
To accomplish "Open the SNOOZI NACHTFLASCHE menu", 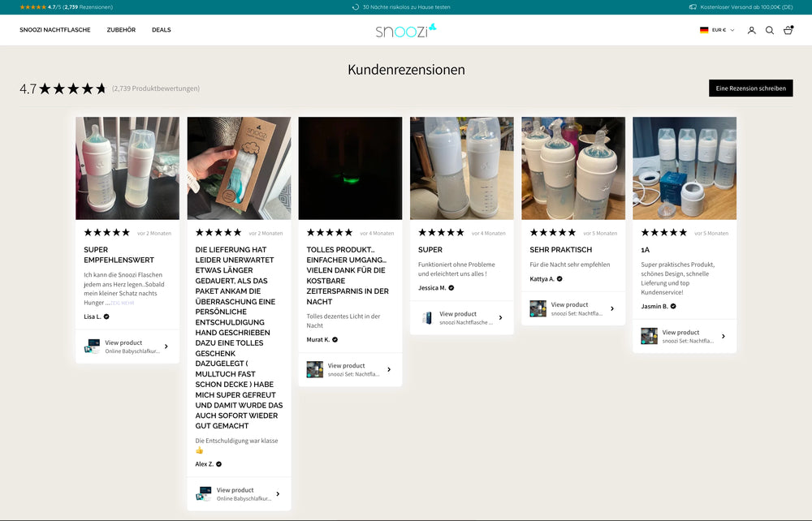I will [55, 30].
